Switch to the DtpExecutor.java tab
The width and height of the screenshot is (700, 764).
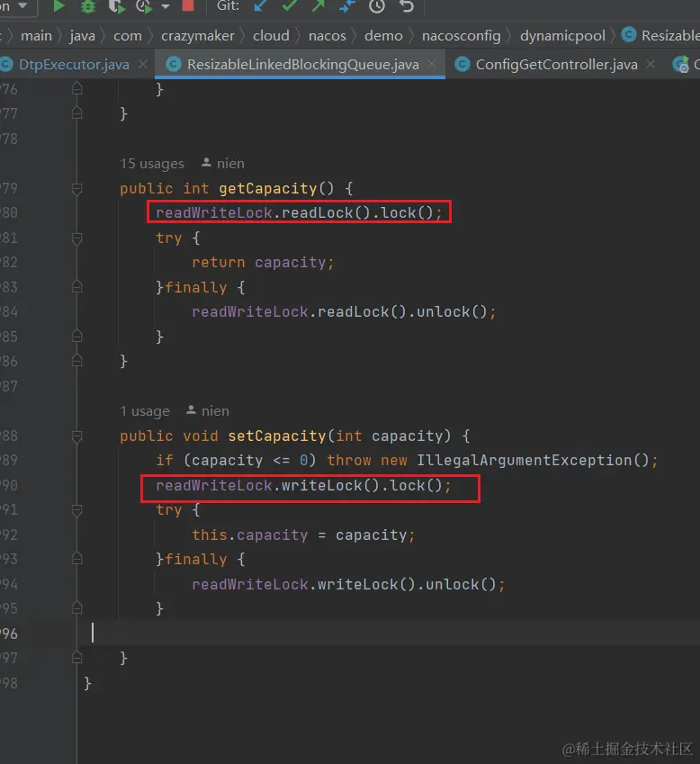74,64
